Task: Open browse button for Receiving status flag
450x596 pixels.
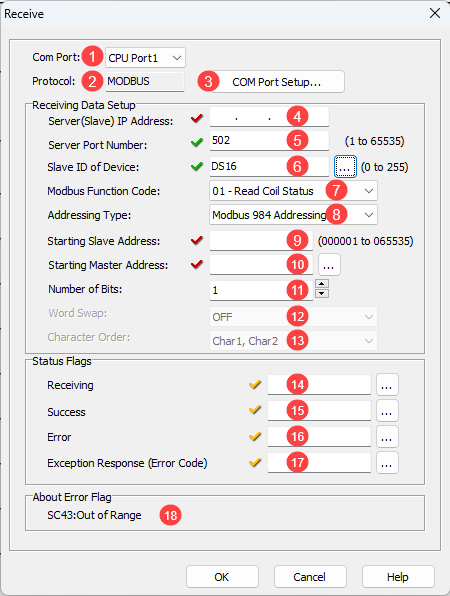Action: [x=387, y=385]
